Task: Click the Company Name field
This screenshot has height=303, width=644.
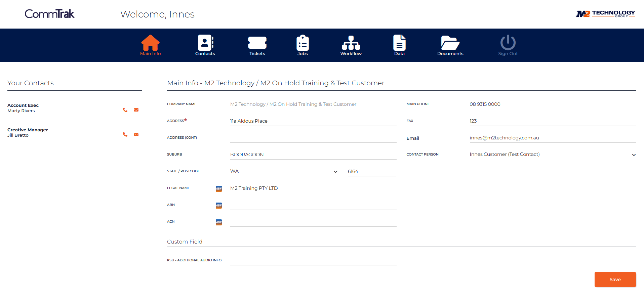Action: pos(313,104)
